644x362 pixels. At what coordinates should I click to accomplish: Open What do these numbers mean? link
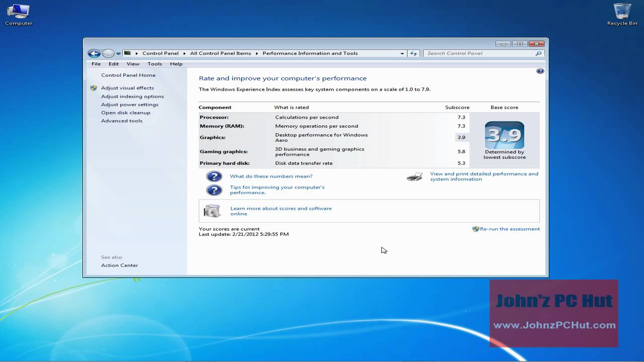tap(271, 176)
